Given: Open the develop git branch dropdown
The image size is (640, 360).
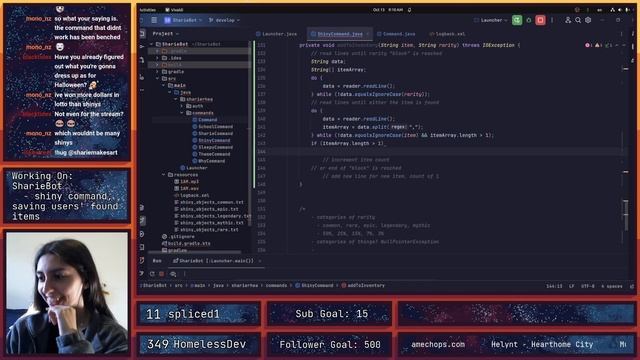Looking at the screenshot, I should pos(224,20).
